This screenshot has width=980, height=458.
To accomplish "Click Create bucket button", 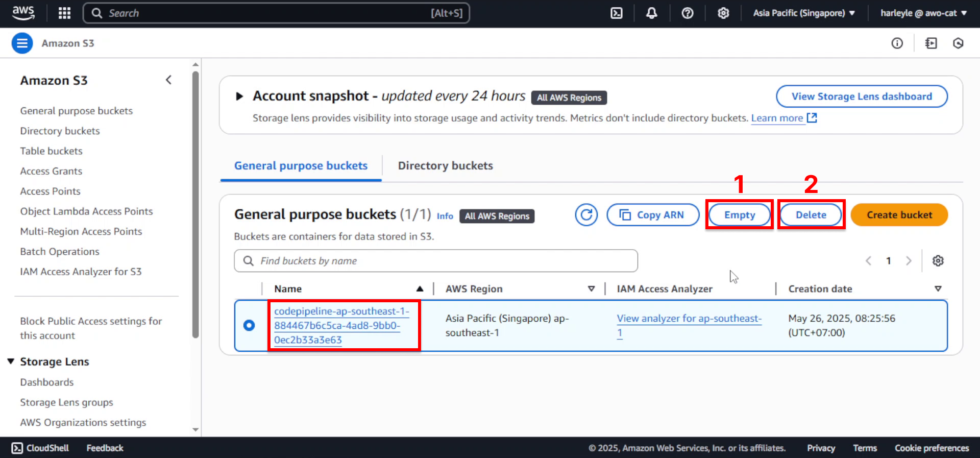I will (899, 215).
